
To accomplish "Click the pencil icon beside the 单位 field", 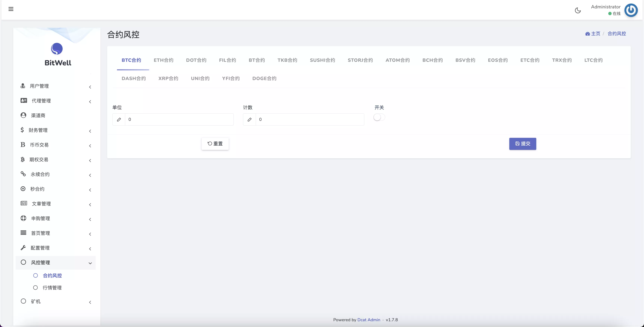I will pos(119,119).
